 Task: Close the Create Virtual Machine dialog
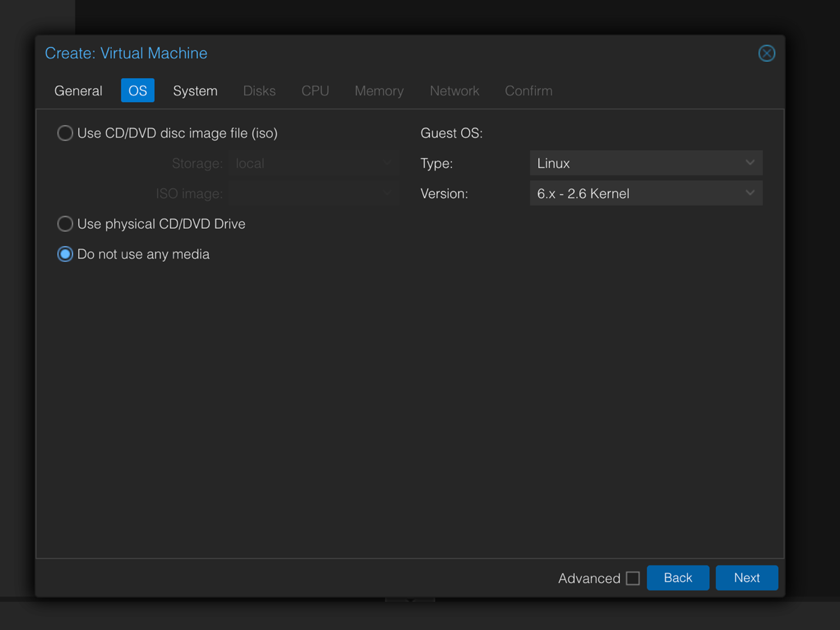coord(766,53)
